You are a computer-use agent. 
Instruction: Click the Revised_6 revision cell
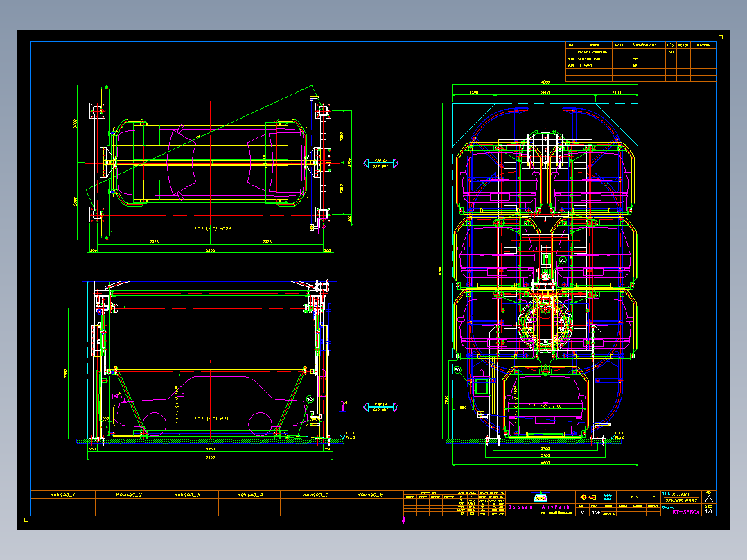[373, 495]
